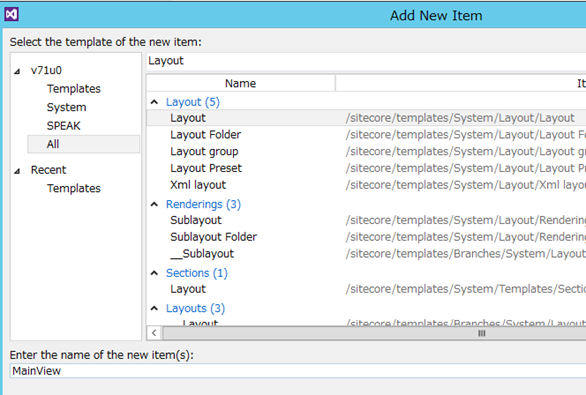Click the Name column header
Image resolution: width=586 pixels, height=395 pixels.
(x=240, y=83)
